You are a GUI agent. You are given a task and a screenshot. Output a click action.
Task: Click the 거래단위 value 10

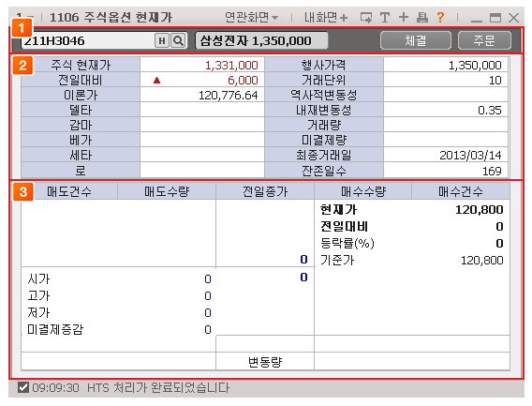click(x=495, y=81)
